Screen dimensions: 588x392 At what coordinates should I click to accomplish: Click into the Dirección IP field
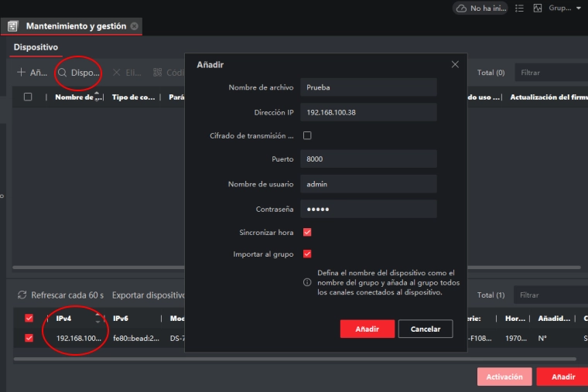[x=368, y=113]
